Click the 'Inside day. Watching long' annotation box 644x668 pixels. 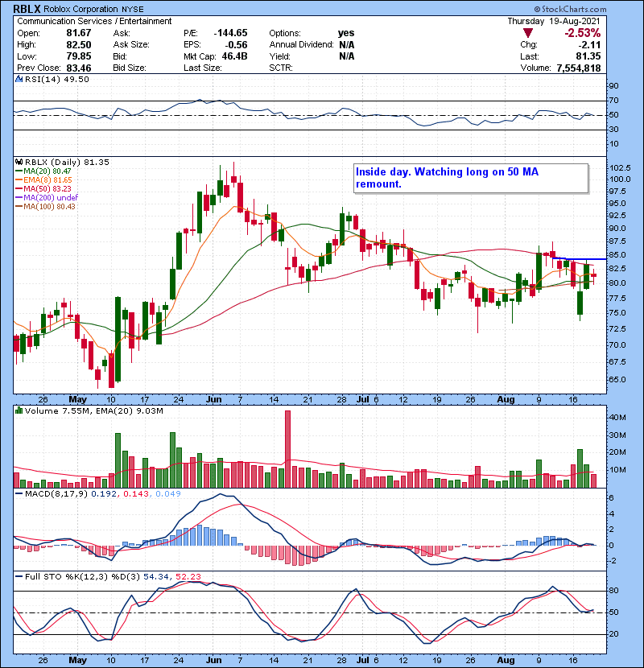tap(471, 178)
